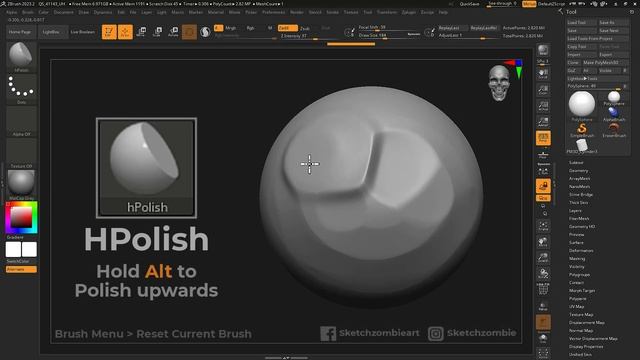Click the SwitchColor swatches
This screenshot has height=360, width=640.
(21, 249)
